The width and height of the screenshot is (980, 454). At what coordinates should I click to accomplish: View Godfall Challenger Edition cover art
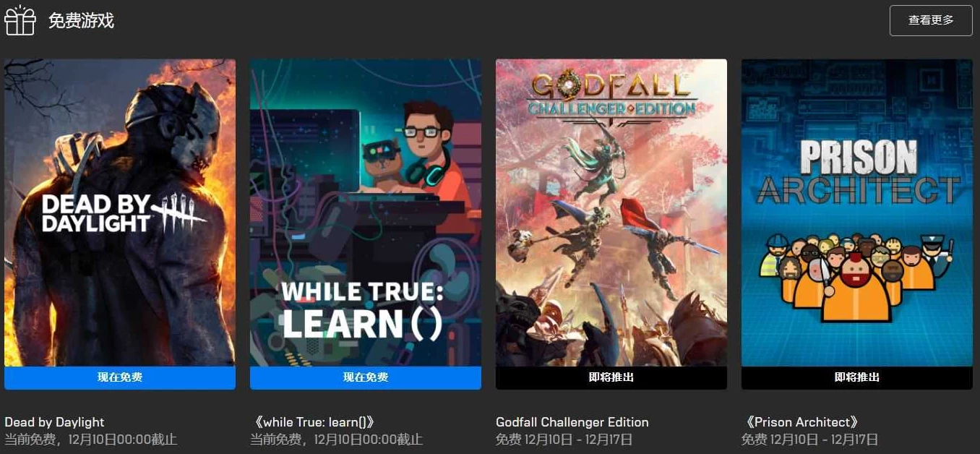[611, 213]
